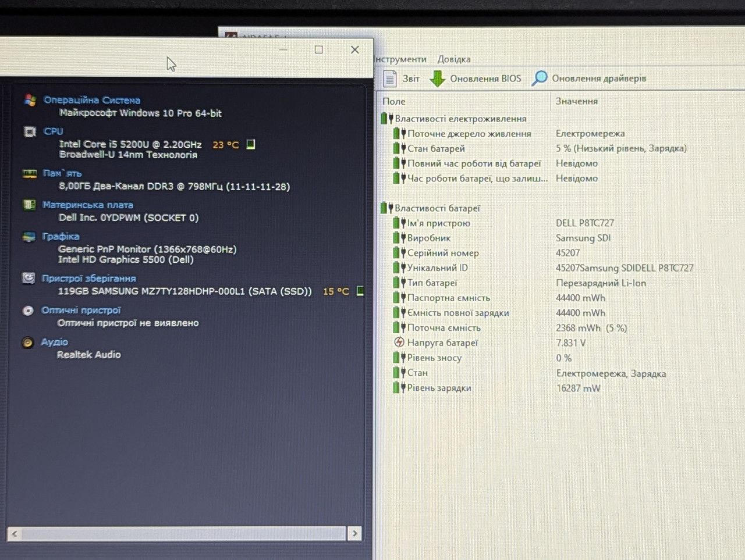Click the motherboard icon

(x=29, y=205)
